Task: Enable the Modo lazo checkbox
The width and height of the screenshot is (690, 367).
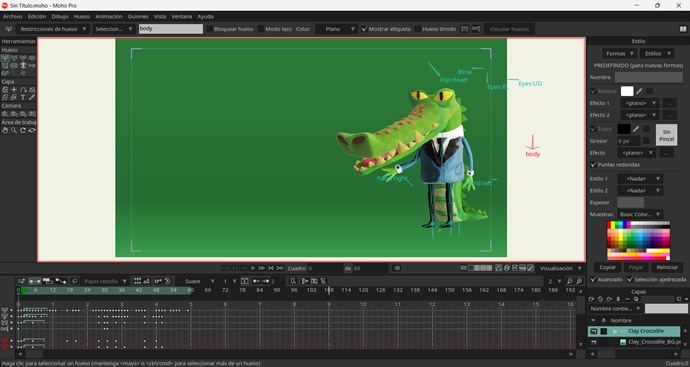Action: (261, 29)
